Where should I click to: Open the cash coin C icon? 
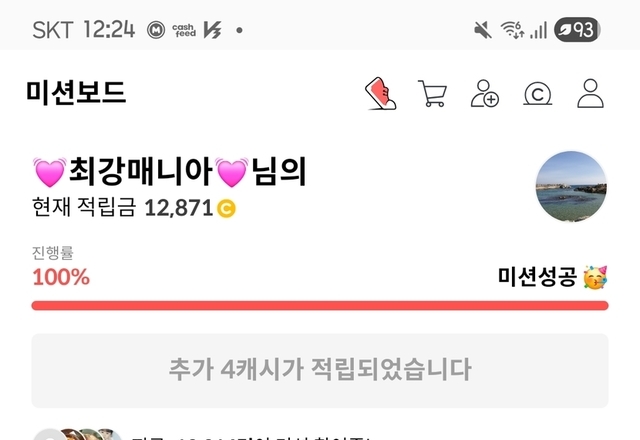(x=538, y=94)
